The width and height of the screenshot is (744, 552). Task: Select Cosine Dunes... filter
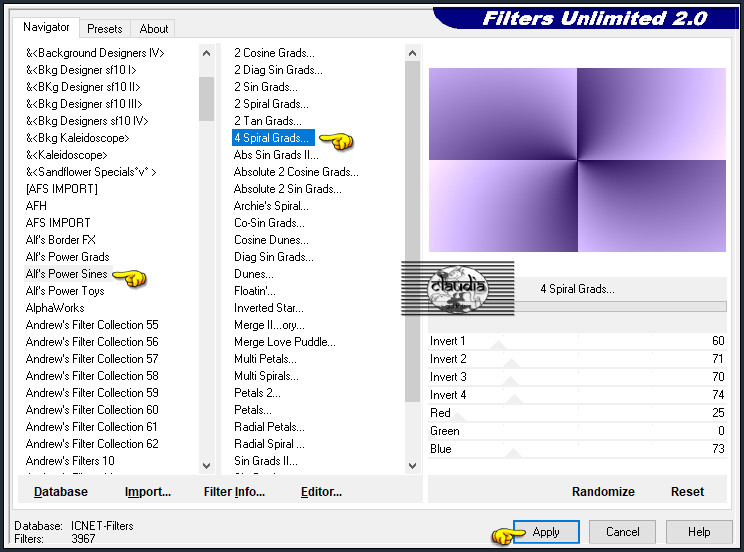tap(271, 240)
